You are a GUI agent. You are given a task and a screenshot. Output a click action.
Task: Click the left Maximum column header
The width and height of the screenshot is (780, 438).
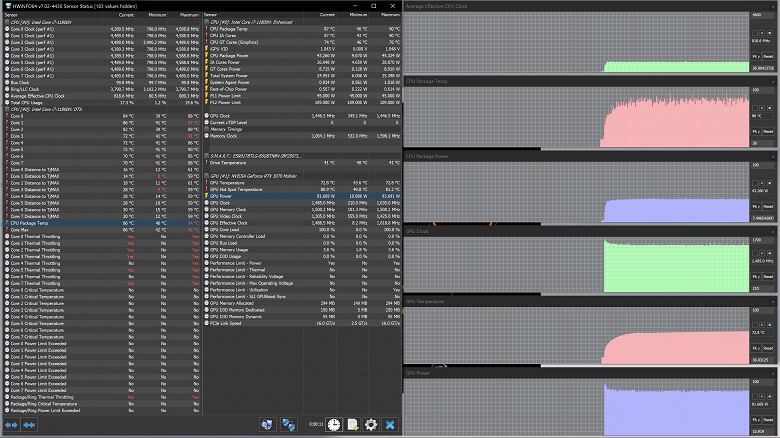pos(189,15)
